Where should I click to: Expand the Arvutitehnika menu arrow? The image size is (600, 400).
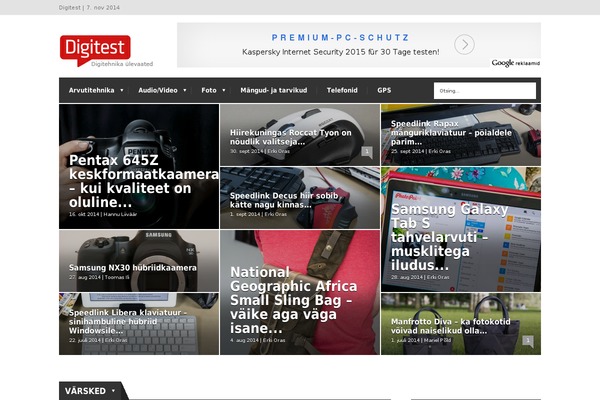click(122, 90)
